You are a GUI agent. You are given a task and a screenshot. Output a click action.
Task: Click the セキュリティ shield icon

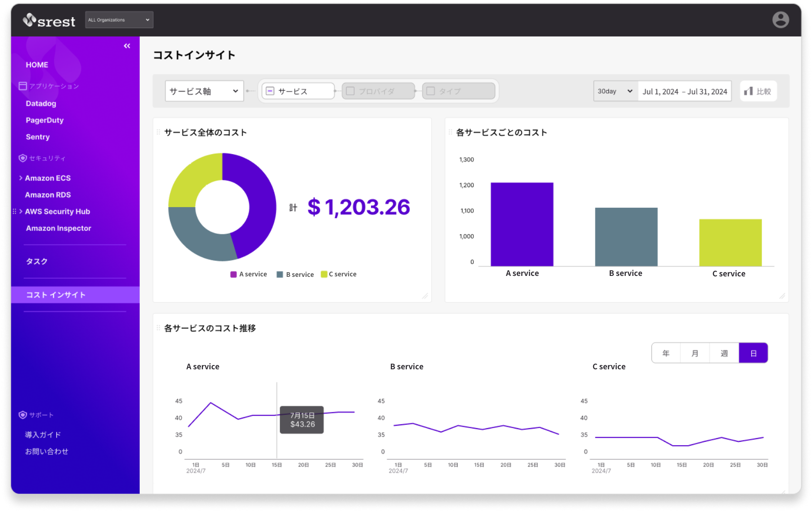tap(22, 158)
